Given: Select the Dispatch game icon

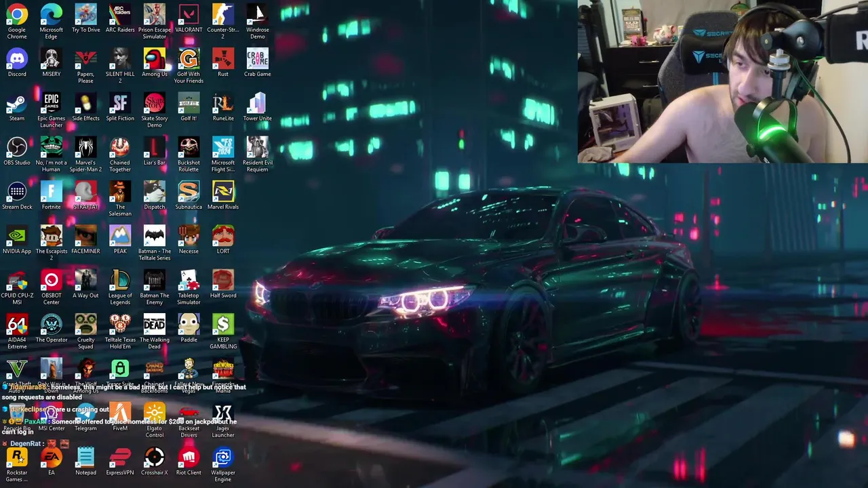Looking at the screenshot, I should (155, 192).
